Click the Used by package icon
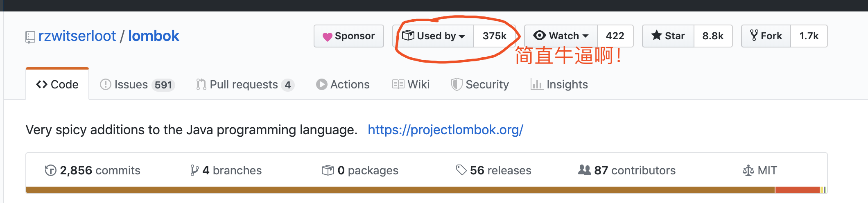Screen dimensions: 868x203 [408, 36]
